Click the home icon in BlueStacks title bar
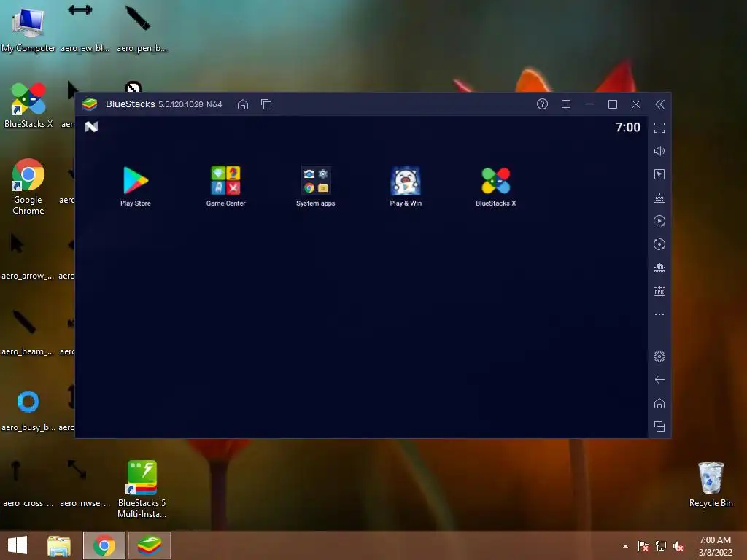 [243, 104]
